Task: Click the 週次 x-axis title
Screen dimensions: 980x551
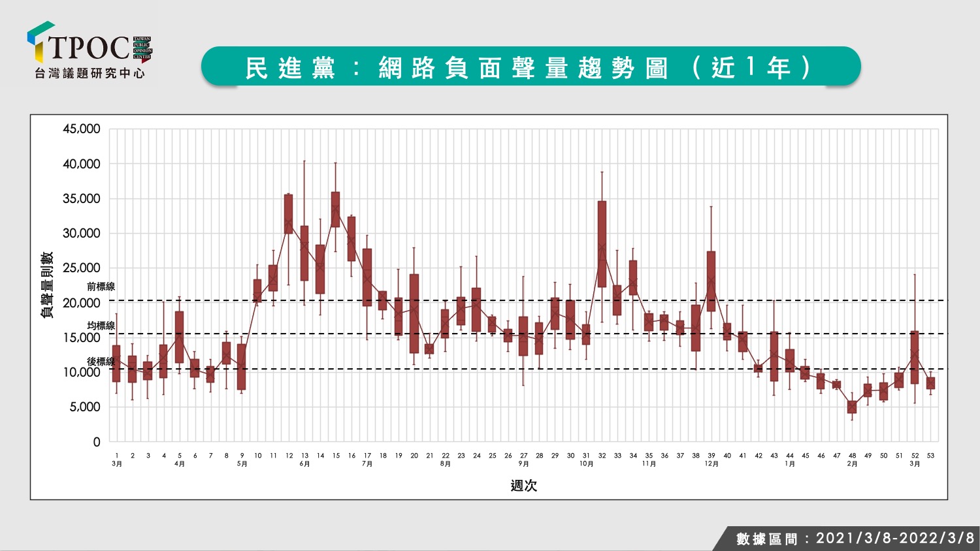Action: click(x=523, y=486)
